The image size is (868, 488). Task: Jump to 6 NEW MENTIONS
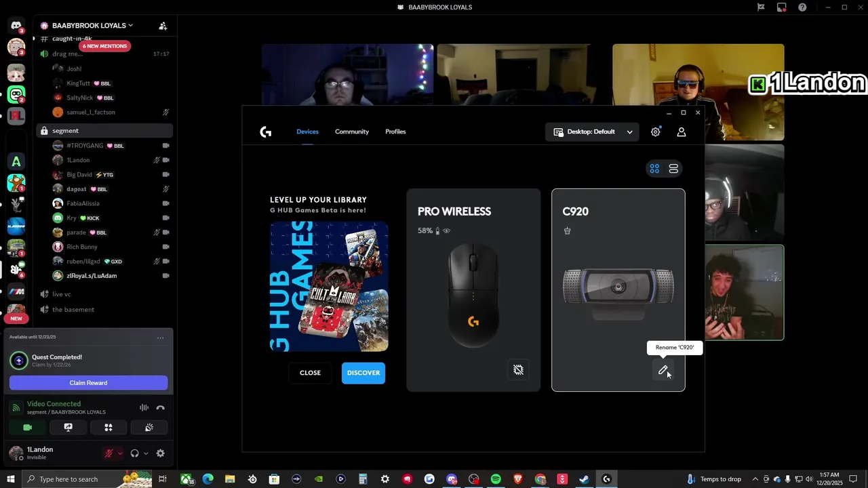pyautogui.click(x=104, y=46)
